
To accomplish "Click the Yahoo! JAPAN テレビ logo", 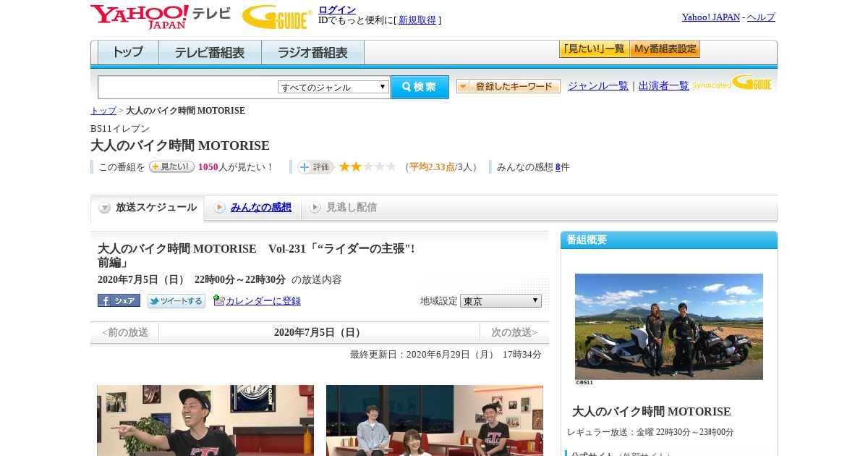I will (x=161, y=17).
